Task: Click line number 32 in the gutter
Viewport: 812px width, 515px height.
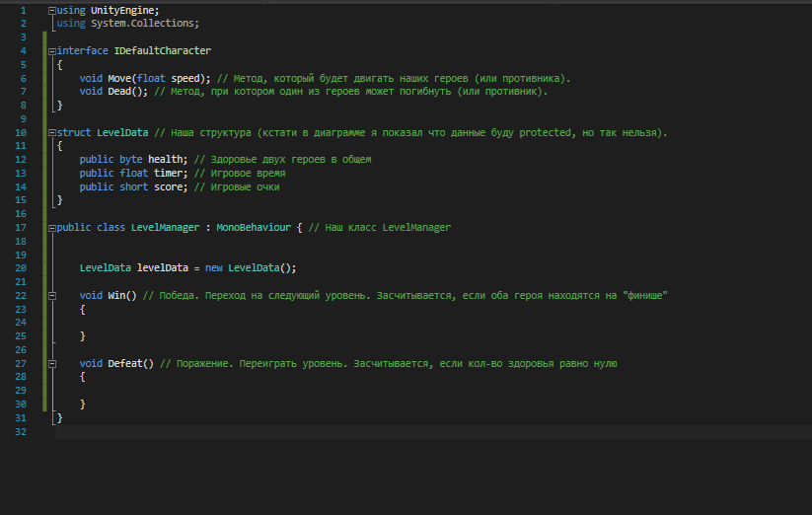Action: click(x=23, y=431)
